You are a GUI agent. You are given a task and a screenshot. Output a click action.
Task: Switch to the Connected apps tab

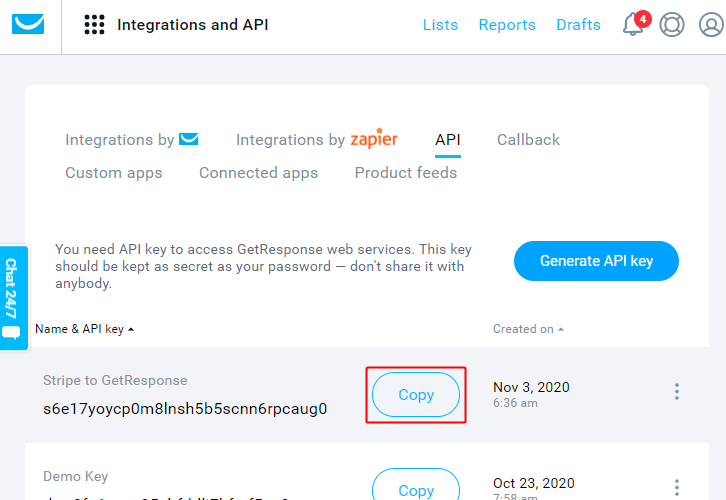tap(258, 173)
